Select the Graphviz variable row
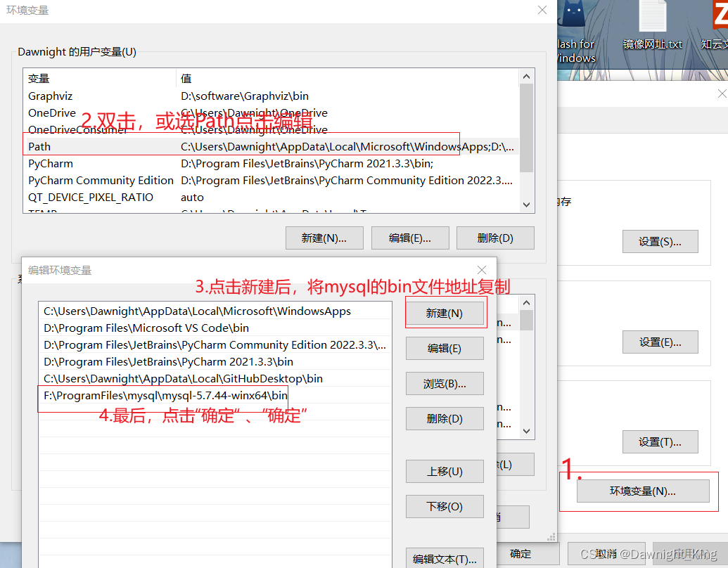This screenshot has width=728, height=568. tap(271, 96)
